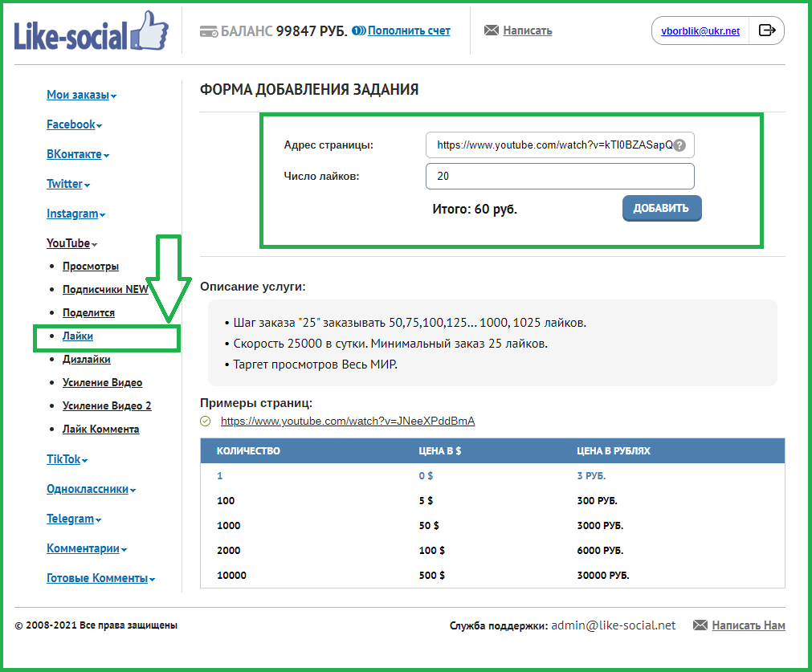Screen dimensions: 812x672
Task: Click the green checkmark icon near example link
Action: coord(205,422)
